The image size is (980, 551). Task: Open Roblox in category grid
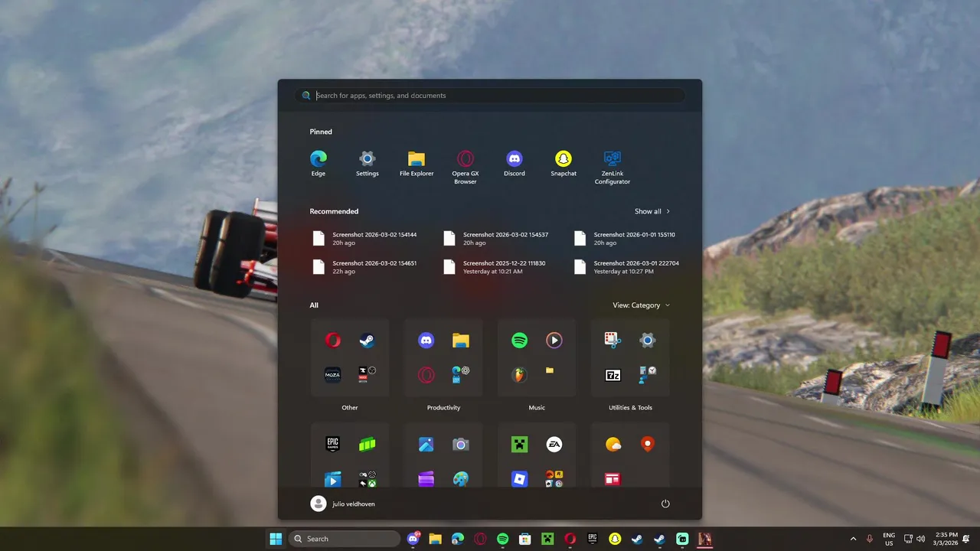point(520,479)
